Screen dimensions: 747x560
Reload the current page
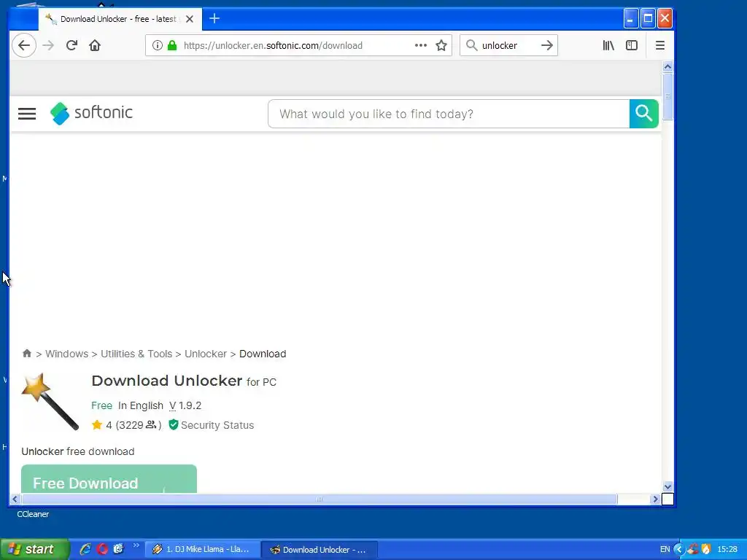(x=71, y=45)
